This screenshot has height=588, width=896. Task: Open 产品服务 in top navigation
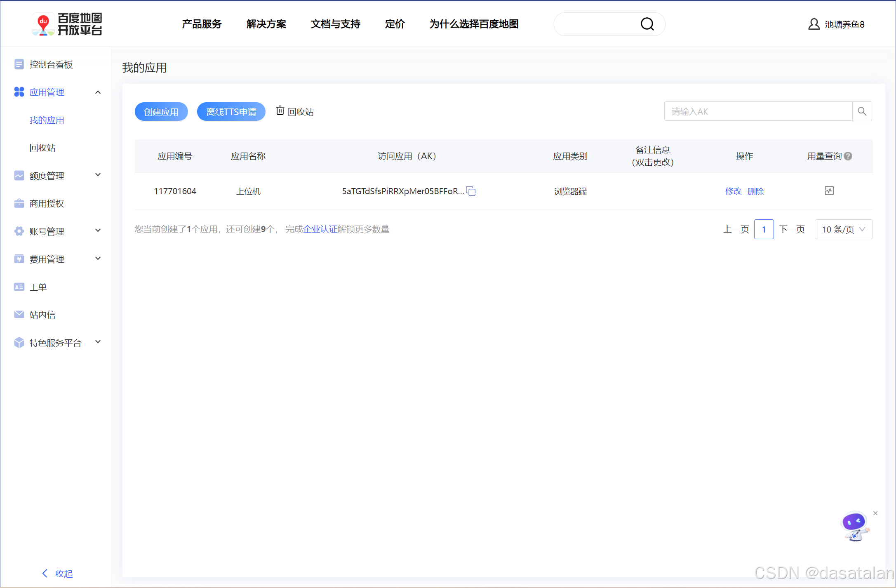(x=202, y=24)
